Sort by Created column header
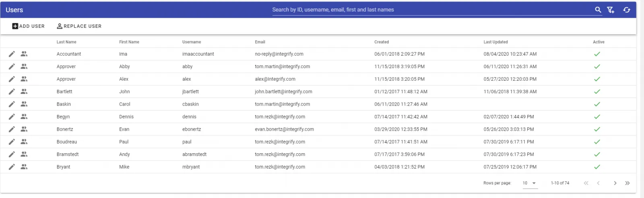Viewport: 644px width, 198px height. click(x=382, y=42)
